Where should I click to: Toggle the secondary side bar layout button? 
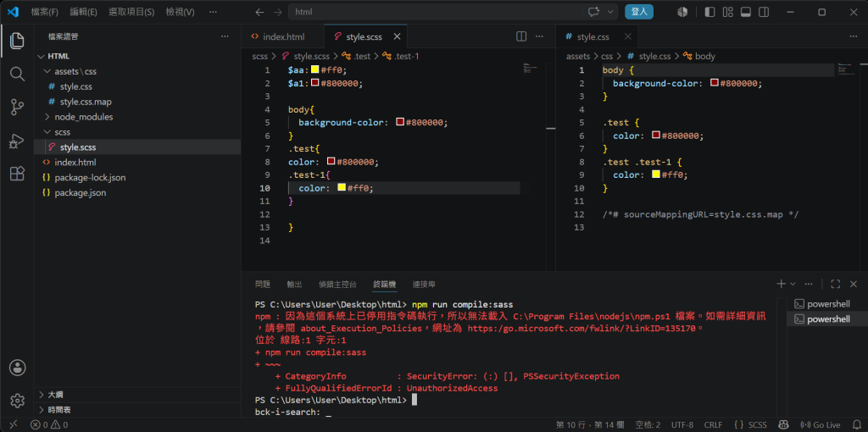click(764, 12)
